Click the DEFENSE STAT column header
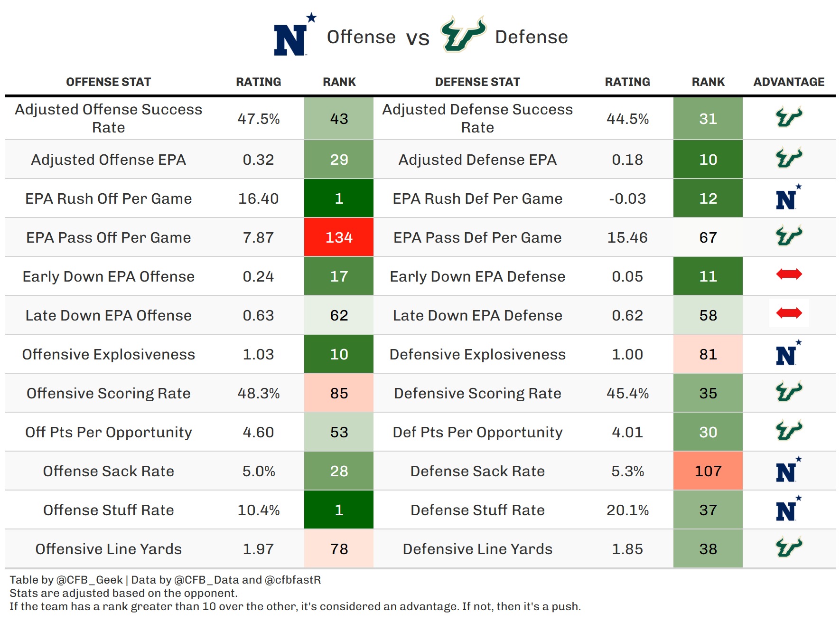The image size is (840, 623). point(477,82)
